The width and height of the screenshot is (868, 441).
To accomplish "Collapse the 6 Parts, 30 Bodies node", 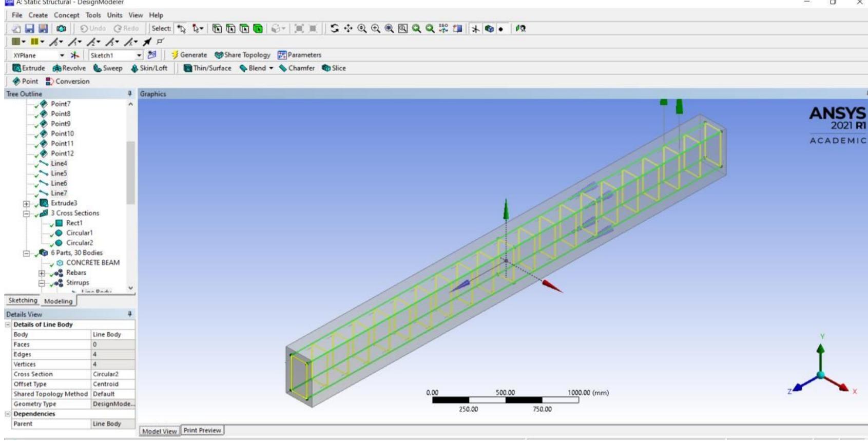I will tap(26, 253).
